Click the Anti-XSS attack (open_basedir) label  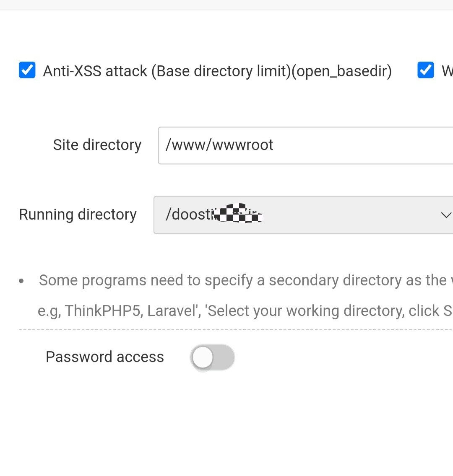(x=217, y=71)
